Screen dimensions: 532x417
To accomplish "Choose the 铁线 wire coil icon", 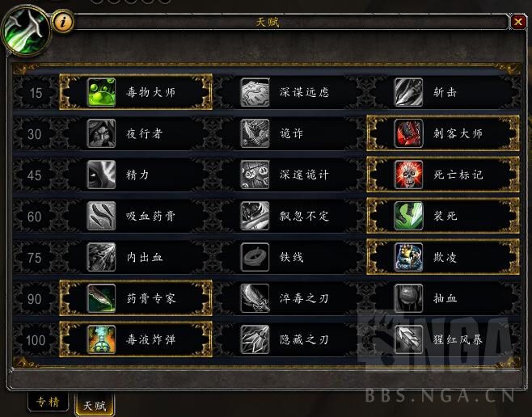I will (255, 257).
